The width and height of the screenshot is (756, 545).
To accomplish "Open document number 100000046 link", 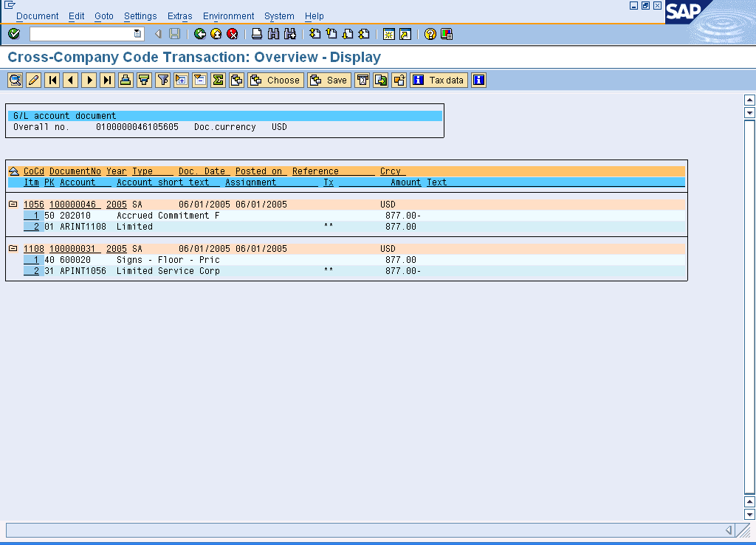I will tap(75, 205).
